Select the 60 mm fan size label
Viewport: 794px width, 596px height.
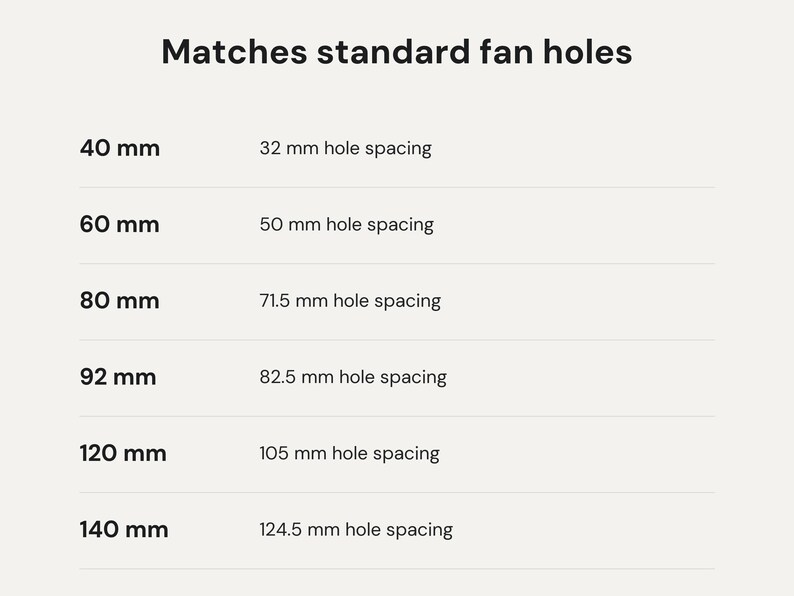(x=120, y=224)
